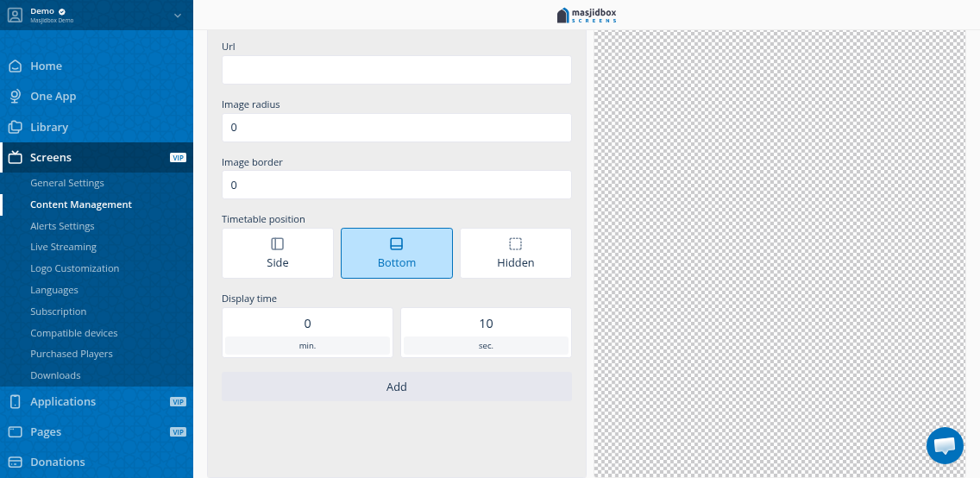Viewport: 980px width, 478px height.
Task: Go to Donations section
Action: [x=58, y=462]
